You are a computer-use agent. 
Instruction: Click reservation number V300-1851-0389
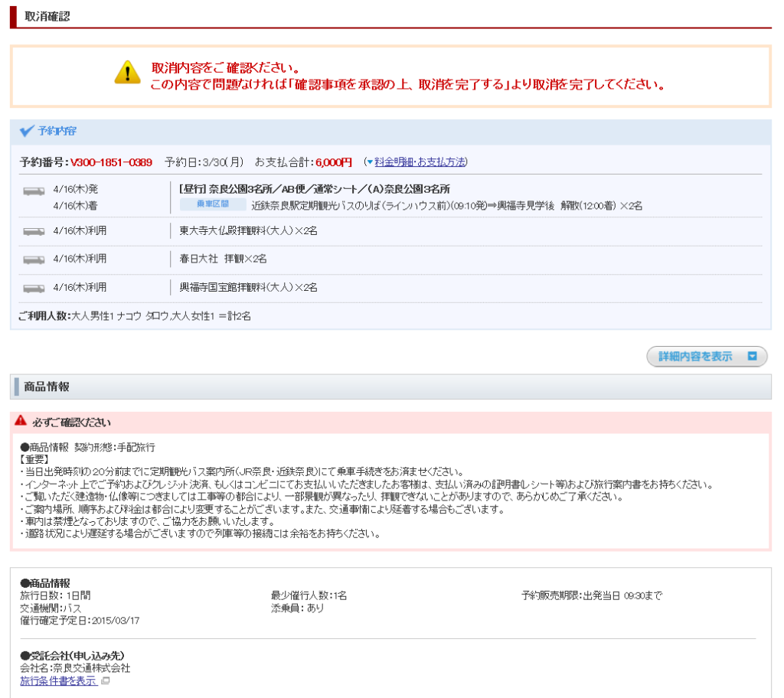coord(111,162)
